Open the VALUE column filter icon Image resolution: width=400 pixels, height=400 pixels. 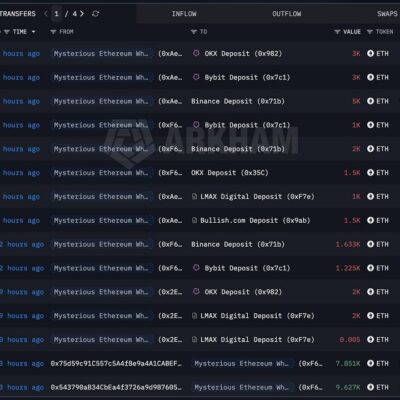pos(337,32)
